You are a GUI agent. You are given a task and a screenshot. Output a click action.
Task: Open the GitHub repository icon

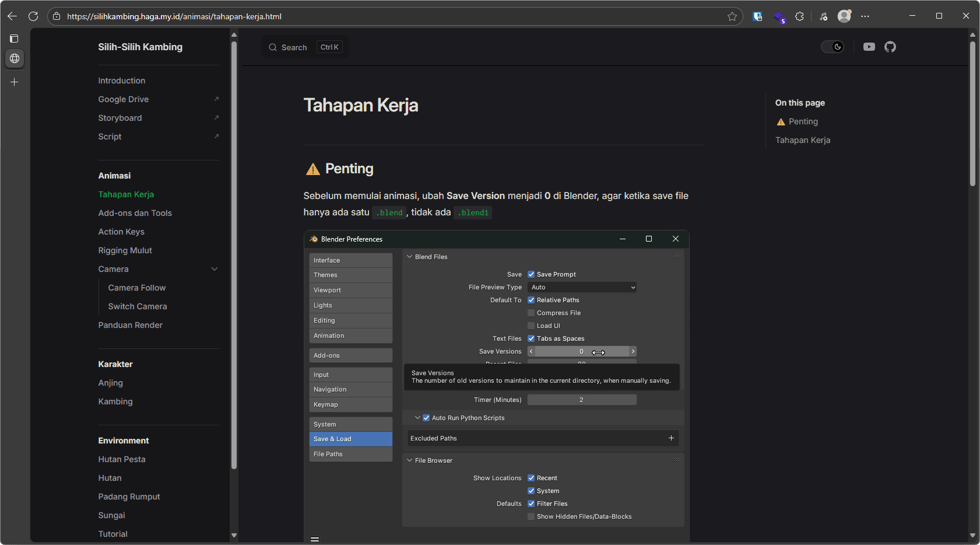pos(890,47)
